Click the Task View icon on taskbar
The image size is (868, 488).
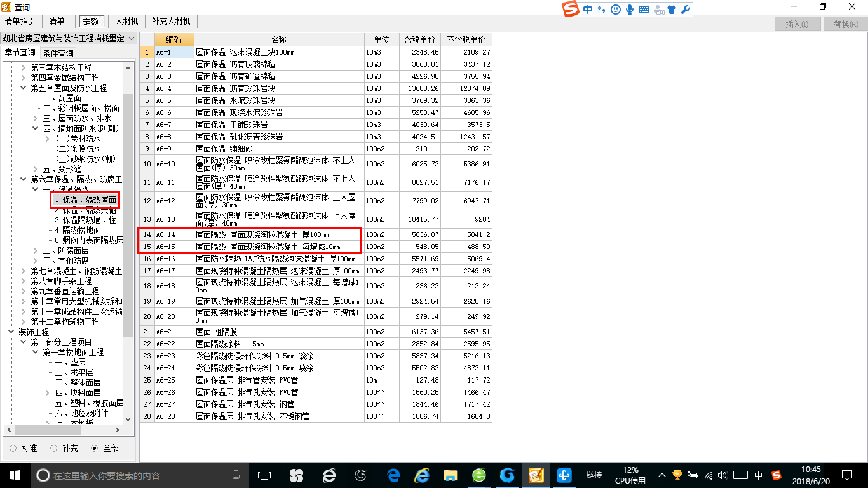[x=264, y=475]
